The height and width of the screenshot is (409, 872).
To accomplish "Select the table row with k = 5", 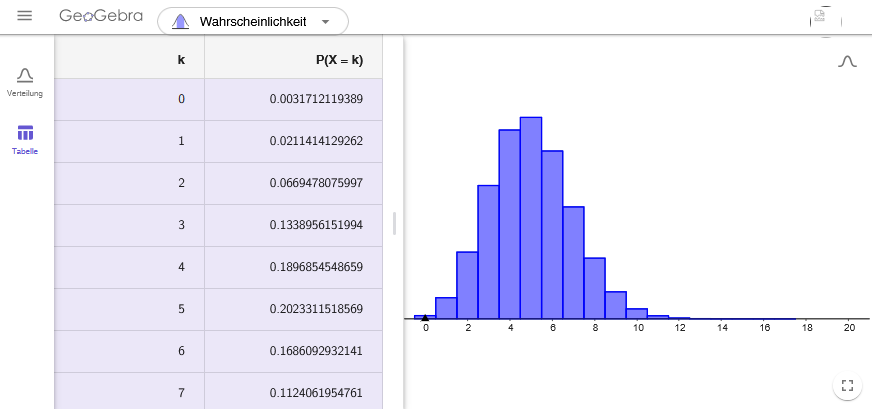I will point(219,309).
